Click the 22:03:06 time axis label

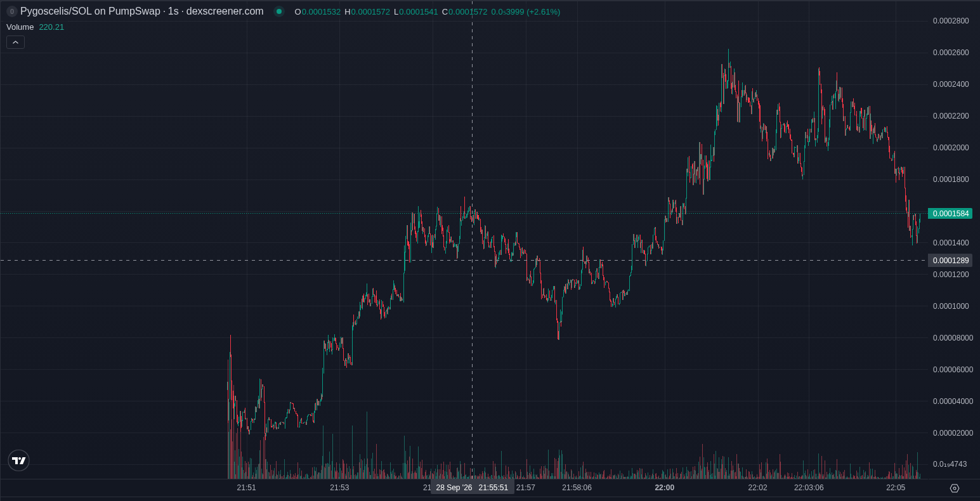click(809, 488)
